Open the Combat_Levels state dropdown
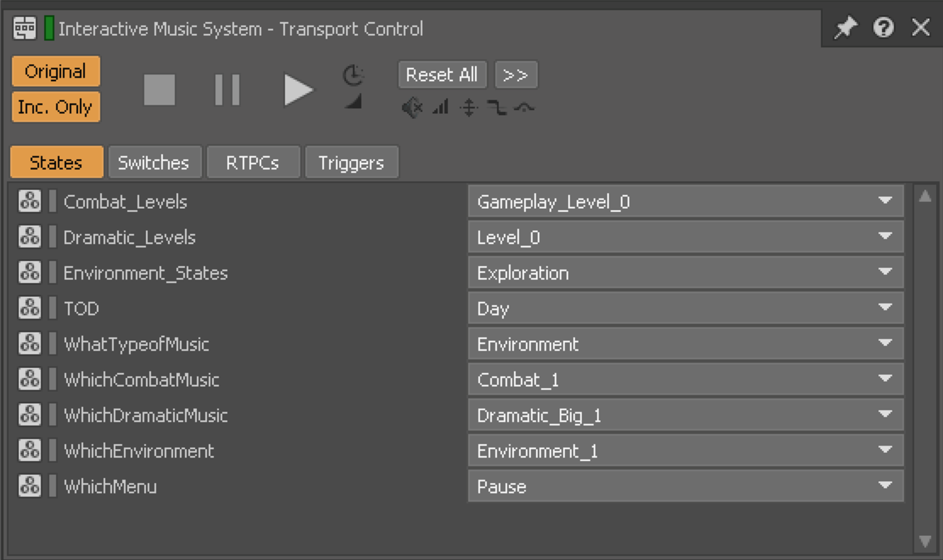Screen dimensions: 943x560 tap(686, 202)
